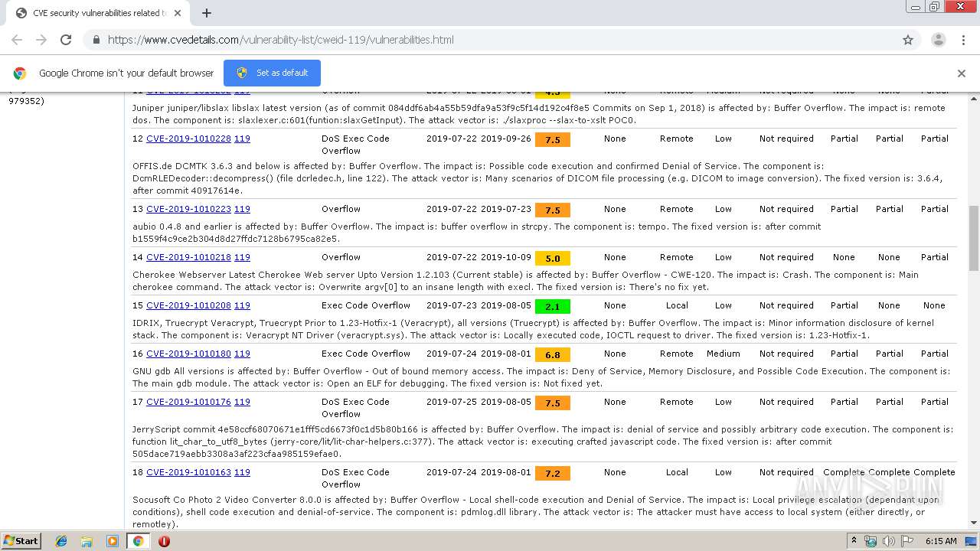Click the 7.5 score for CVE-2019-1010223
The image size is (980, 551).
click(553, 210)
